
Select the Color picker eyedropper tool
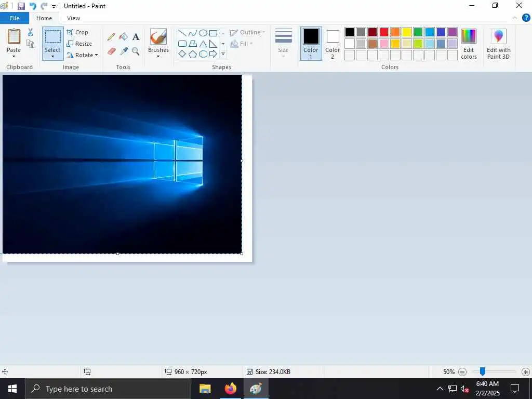click(x=124, y=51)
